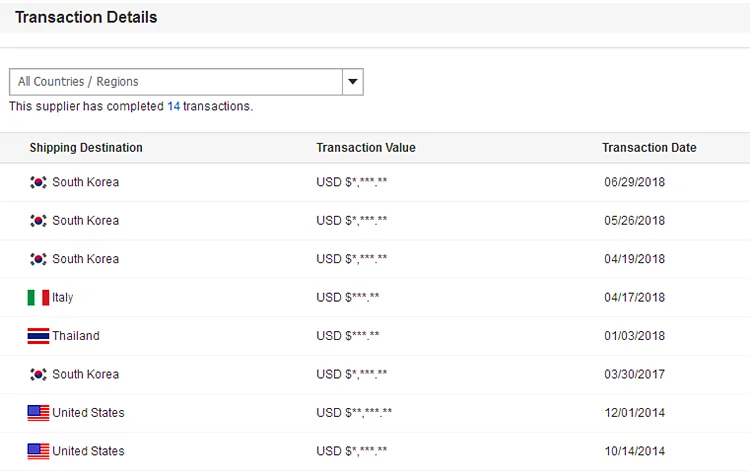Select the Italy destination text
The width and height of the screenshot is (750, 476).
tap(63, 298)
